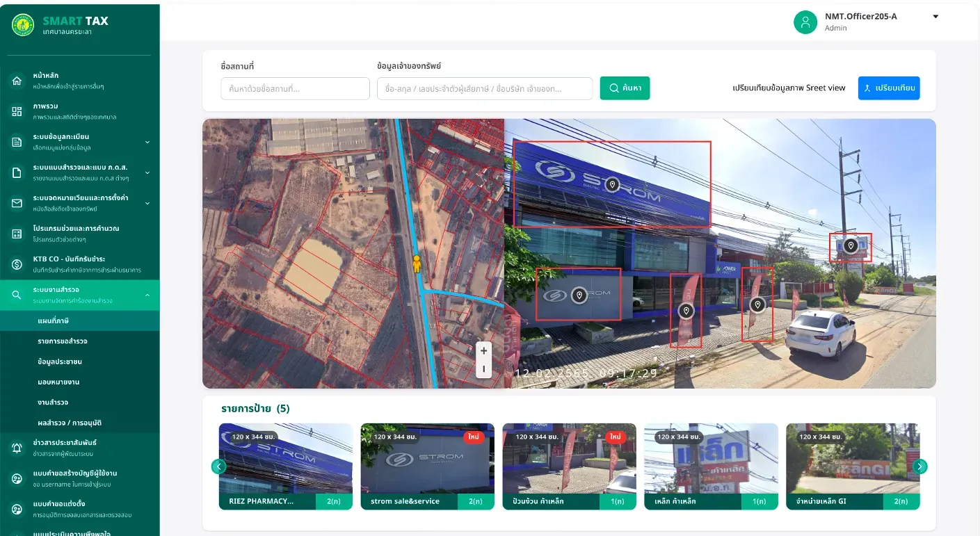980x536 pixels.
Task: Select the แผนที่ภาษี submenu item
Action: 80,320
